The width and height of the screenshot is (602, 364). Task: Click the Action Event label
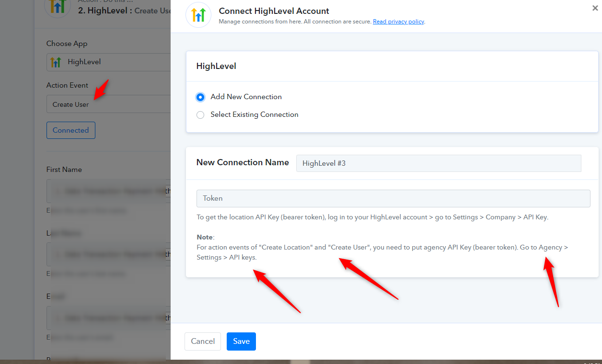coord(67,85)
